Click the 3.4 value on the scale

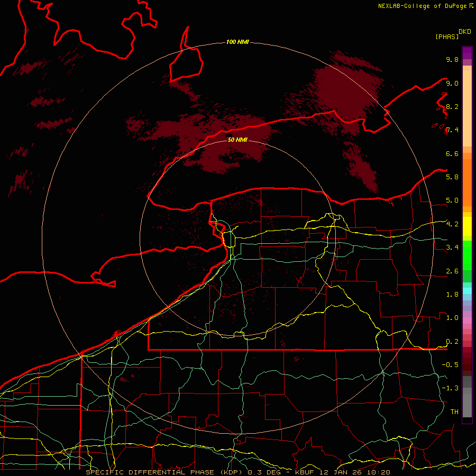[452, 248]
